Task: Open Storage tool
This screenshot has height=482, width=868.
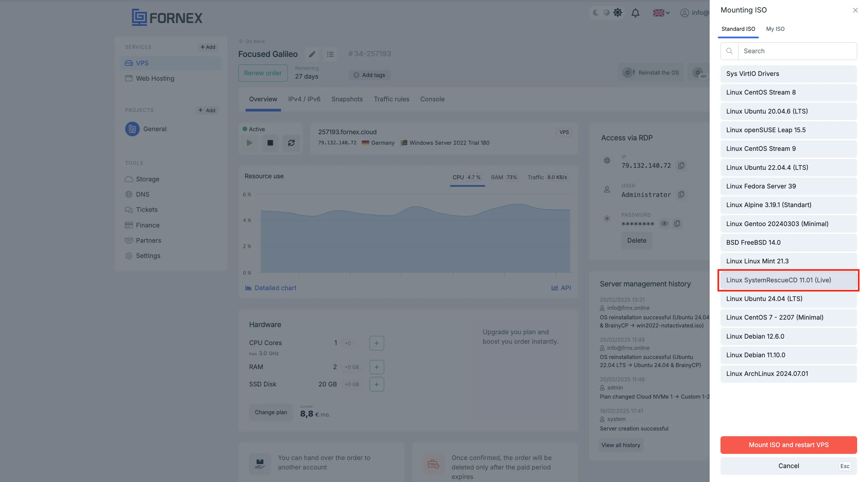Action: point(142,179)
